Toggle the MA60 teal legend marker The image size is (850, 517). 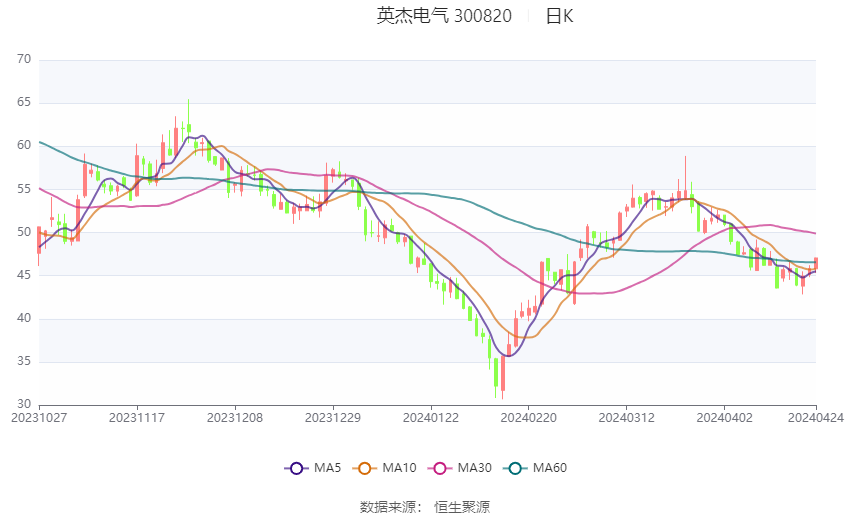point(515,468)
